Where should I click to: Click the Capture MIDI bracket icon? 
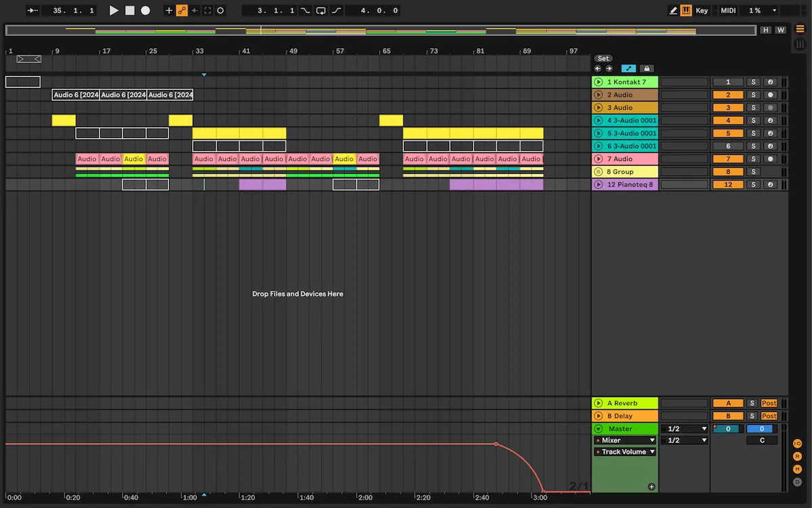click(x=208, y=11)
